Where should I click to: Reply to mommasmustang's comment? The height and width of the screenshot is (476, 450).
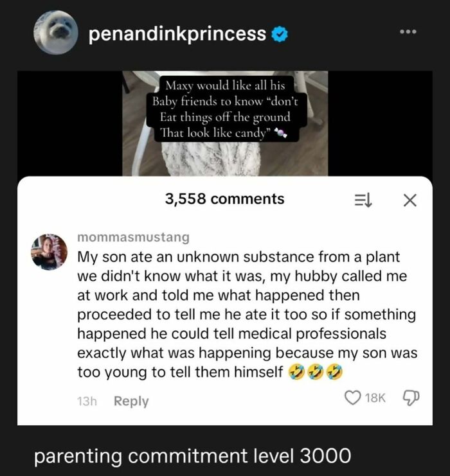tap(131, 401)
